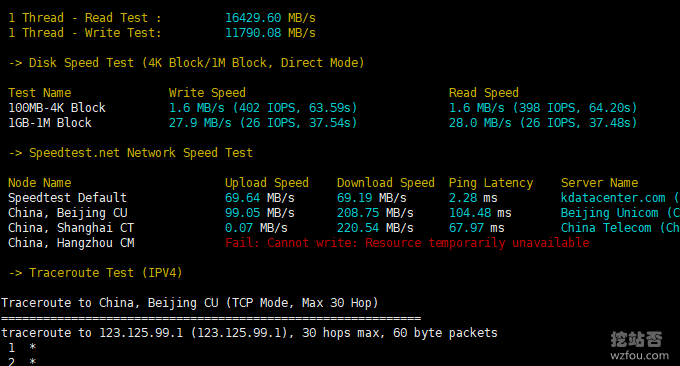Click read speed '1.6 MB/s (398 IOPS, 64.20s)'
The image size is (680, 366).
543,108
